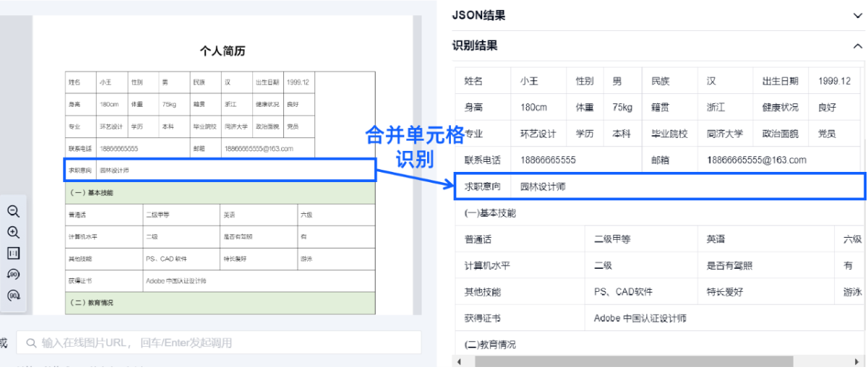Click the horizontal scrollbar left arrow
The width and height of the screenshot is (868, 380).
(x=458, y=360)
